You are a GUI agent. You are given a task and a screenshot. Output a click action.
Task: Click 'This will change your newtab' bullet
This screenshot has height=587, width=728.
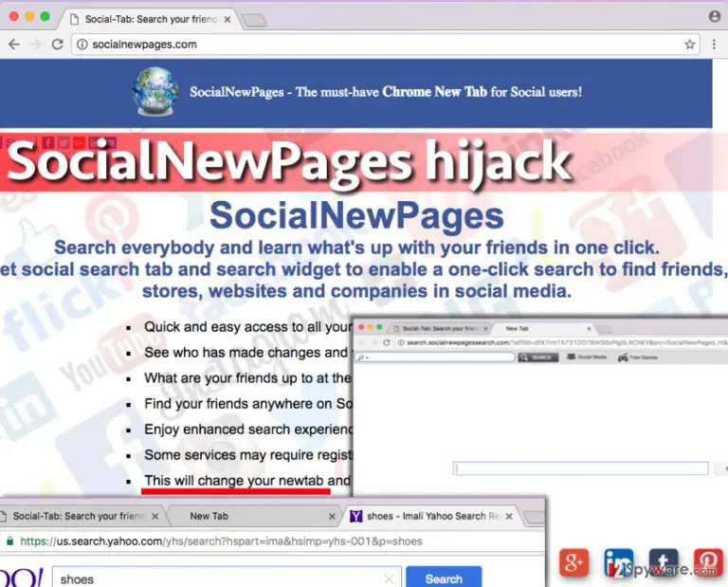(x=247, y=480)
